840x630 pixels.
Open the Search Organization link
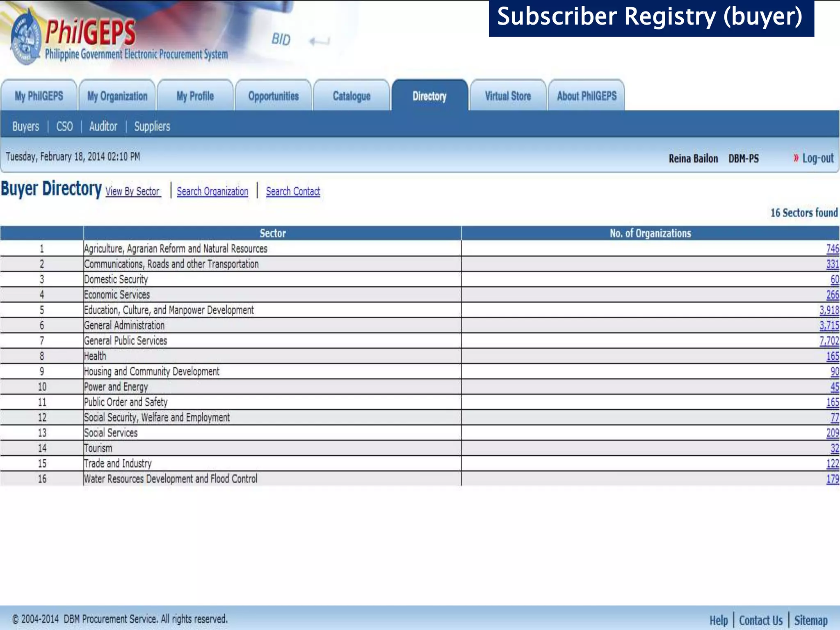click(x=212, y=192)
